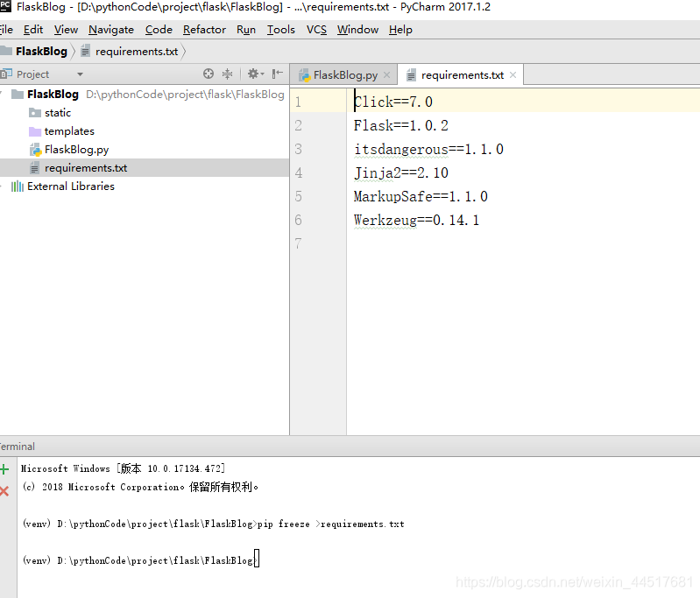Click the Terminal panel title

pyautogui.click(x=17, y=447)
